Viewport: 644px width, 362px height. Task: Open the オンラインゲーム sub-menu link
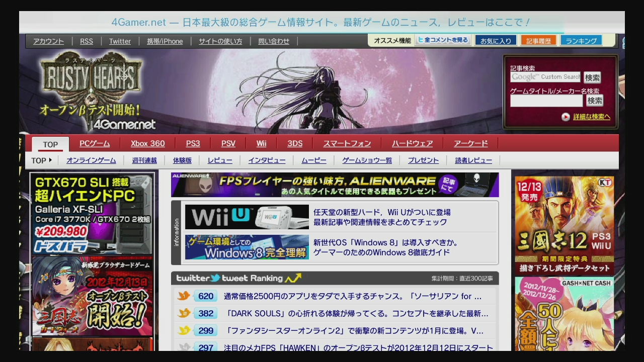91,160
